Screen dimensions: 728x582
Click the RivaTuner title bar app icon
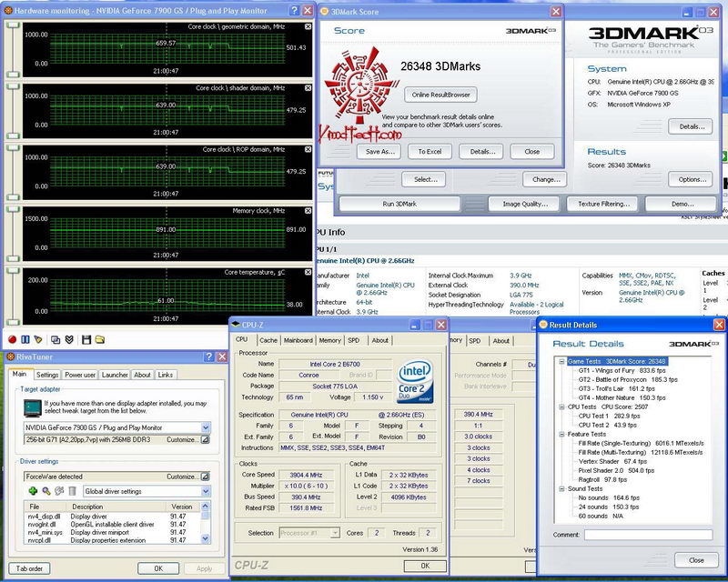point(11,356)
